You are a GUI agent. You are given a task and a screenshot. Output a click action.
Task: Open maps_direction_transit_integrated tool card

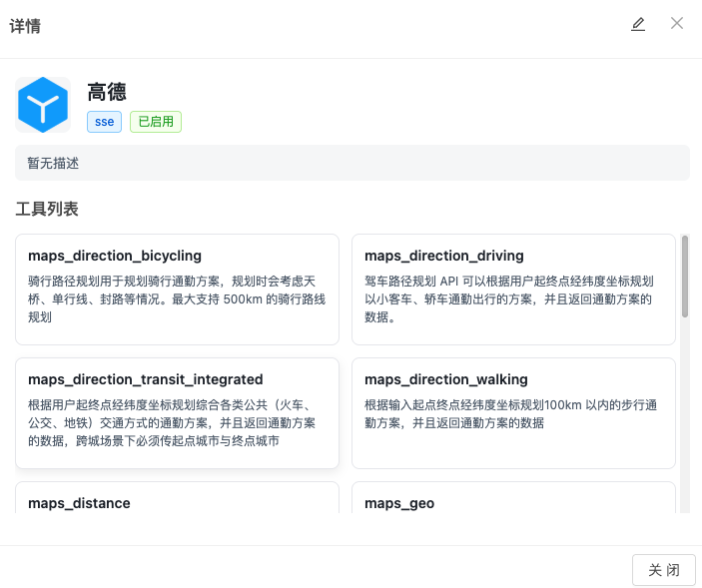[177, 413]
